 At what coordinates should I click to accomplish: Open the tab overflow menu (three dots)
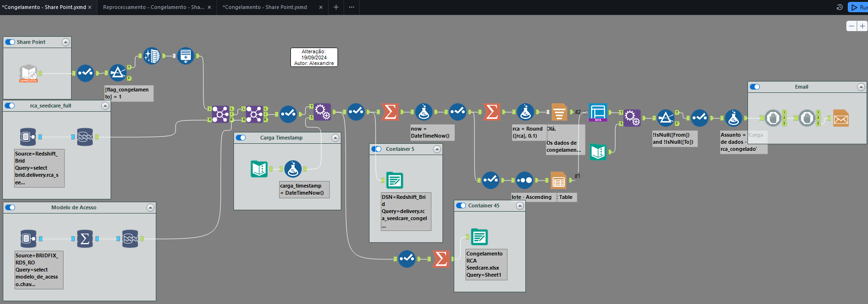[352, 7]
